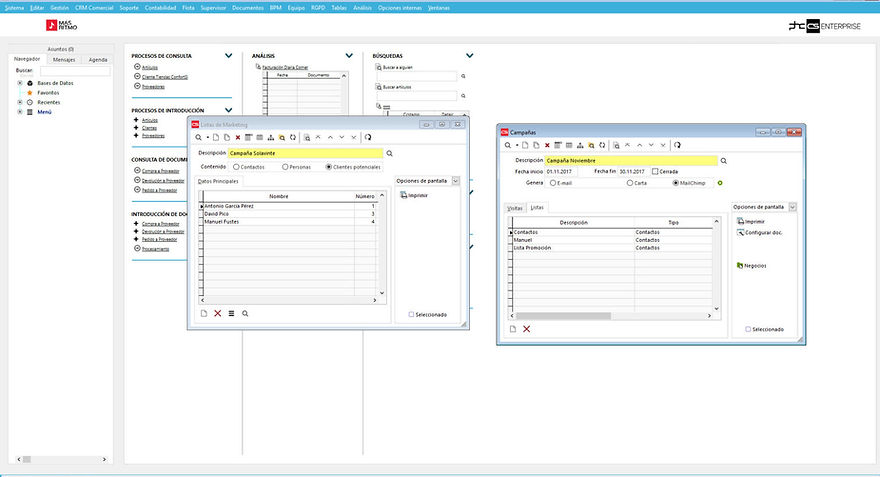
Task: Click next record arrow in Listas de Marketing toolbar
Action: point(341,137)
